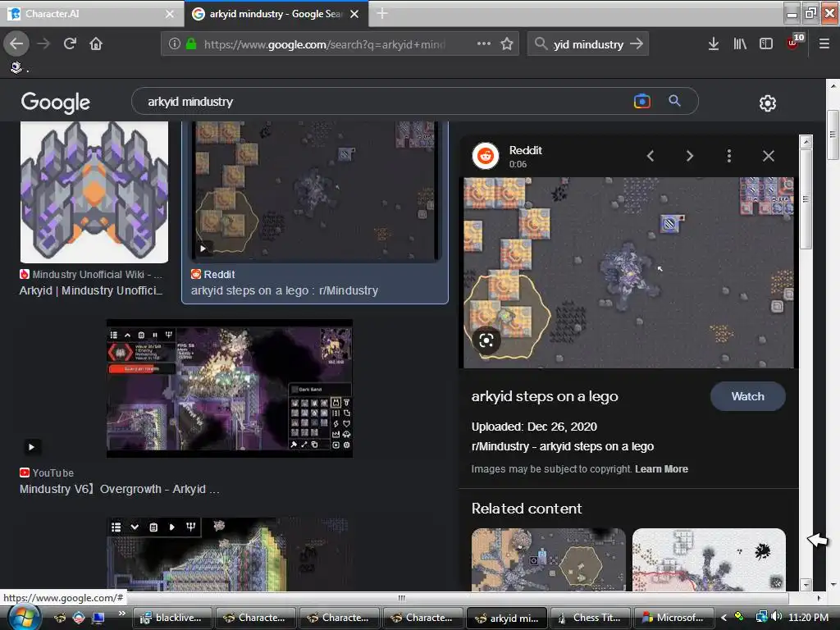Open r/Mindustry - arkyid steps on a lego link

(x=563, y=446)
